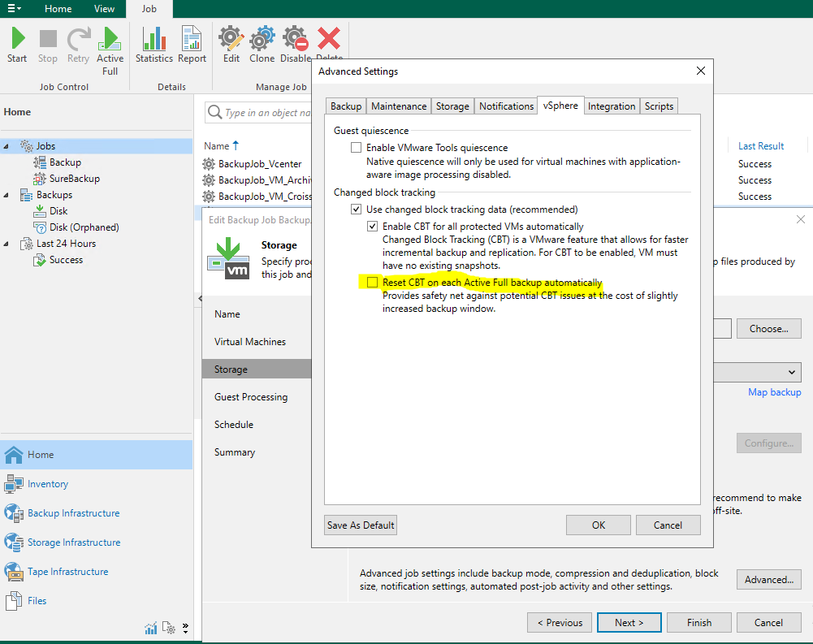Image resolution: width=813 pixels, height=644 pixels.
Task: Select the SureBackup tree node
Action: point(75,179)
